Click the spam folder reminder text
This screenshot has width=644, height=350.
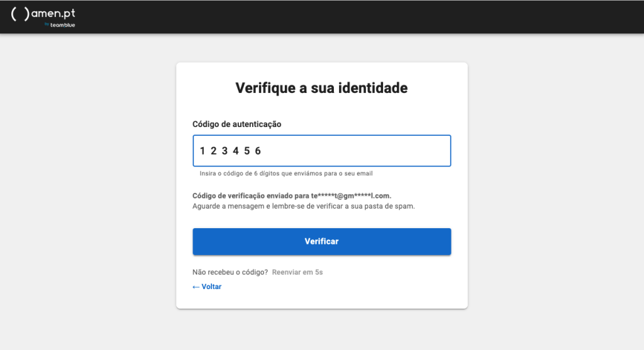tap(303, 206)
